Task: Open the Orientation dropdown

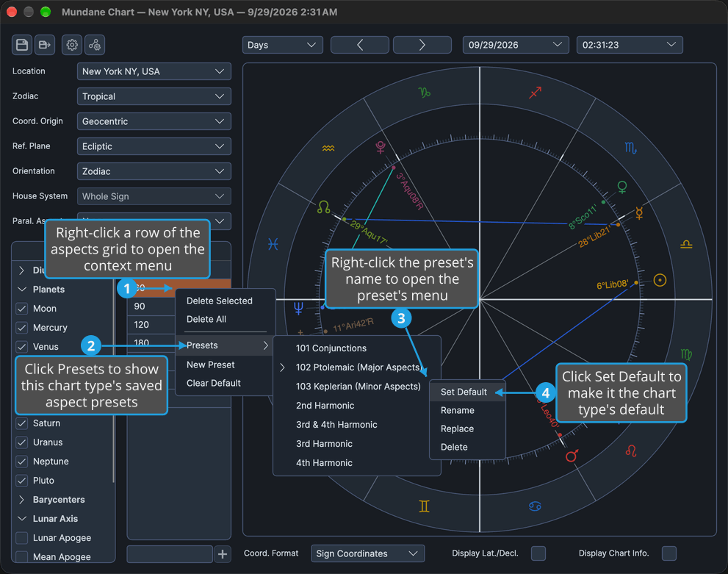Action: [154, 172]
